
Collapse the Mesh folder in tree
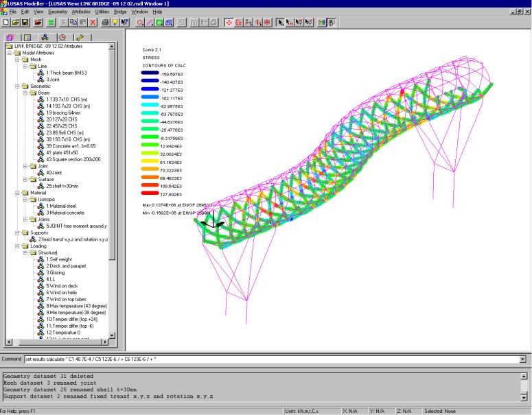coord(16,60)
